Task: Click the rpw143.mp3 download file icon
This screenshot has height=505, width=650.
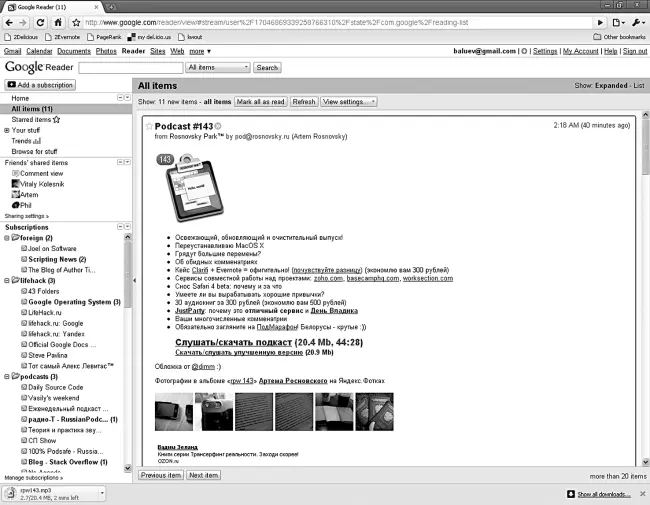Action: tap(10, 493)
